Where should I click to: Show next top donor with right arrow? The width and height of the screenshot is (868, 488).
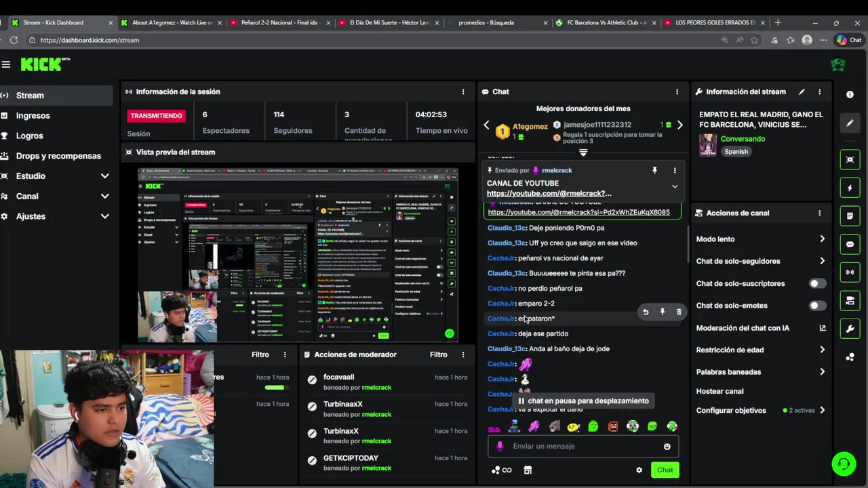coord(679,125)
